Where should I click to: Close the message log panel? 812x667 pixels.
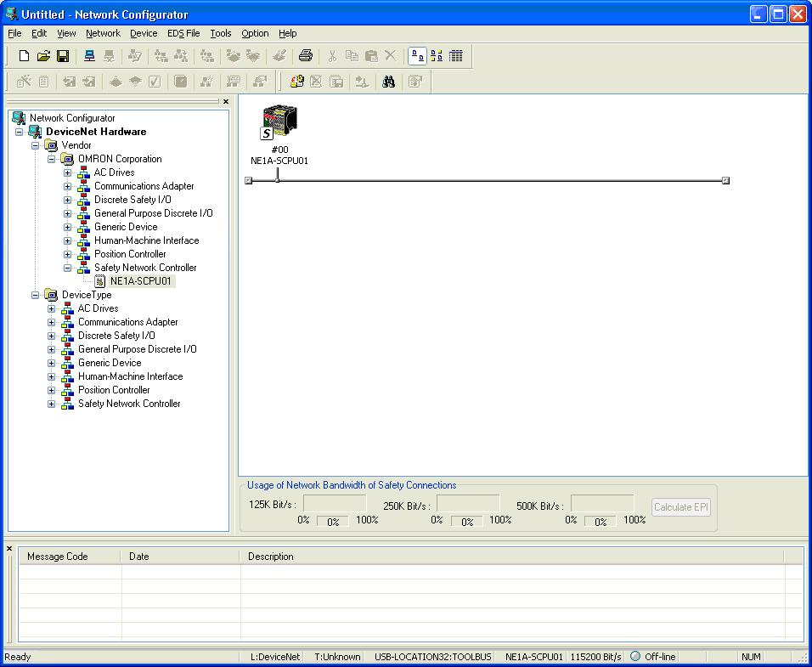tap(9, 548)
